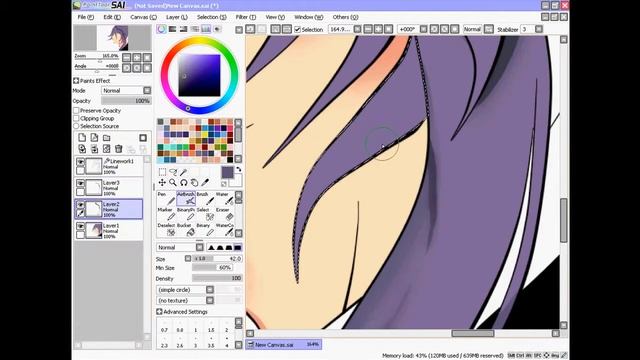Open the simple circle brush shape dropdown
Viewport: 640px width, 360px height.
click(210, 290)
